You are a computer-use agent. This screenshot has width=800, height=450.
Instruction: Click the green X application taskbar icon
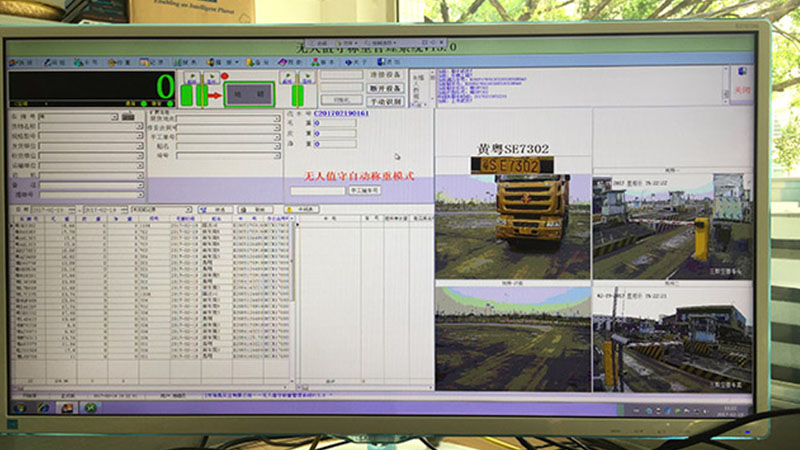[90, 408]
